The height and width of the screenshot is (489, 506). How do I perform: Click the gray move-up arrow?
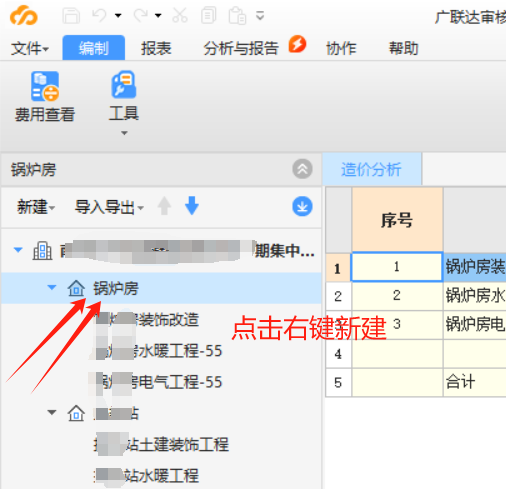point(164,206)
